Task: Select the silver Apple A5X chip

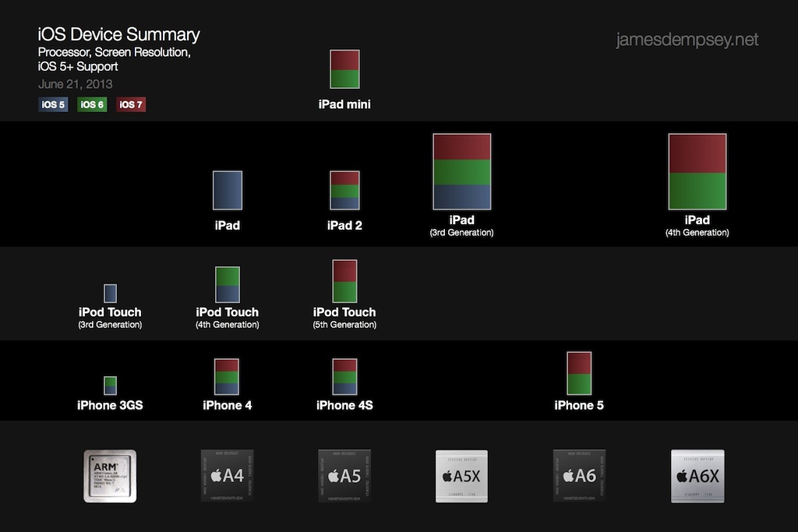Action: tap(461, 476)
